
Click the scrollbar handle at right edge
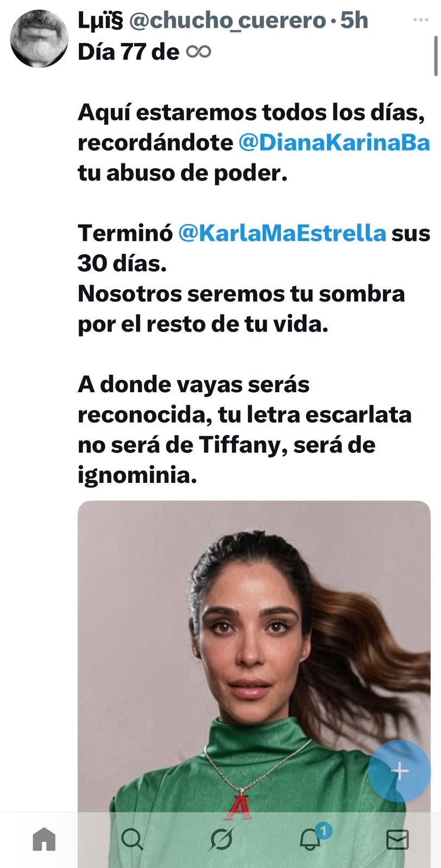click(x=436, y=56)
